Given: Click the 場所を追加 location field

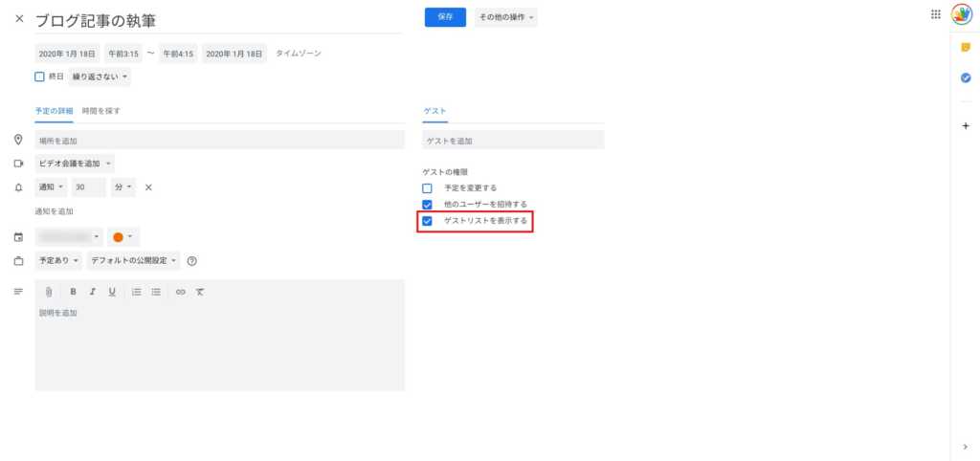Looking at the screenshot, I should pyautogui.click(x=219, y=140).
